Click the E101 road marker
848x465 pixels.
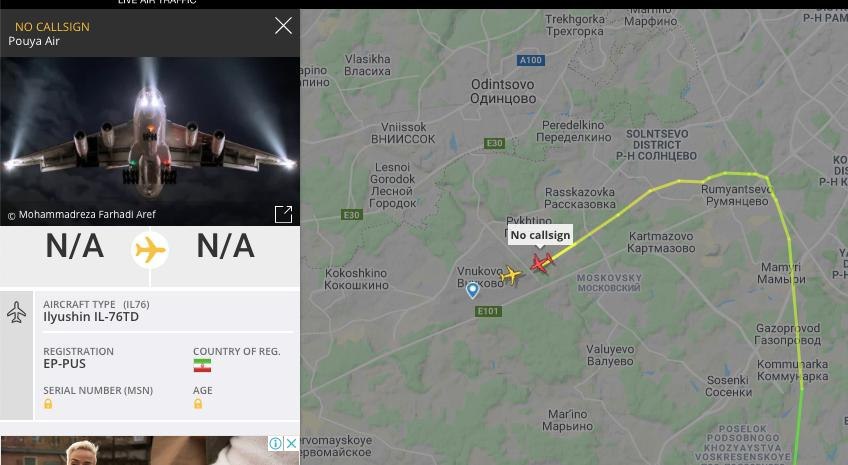(488, 311)
